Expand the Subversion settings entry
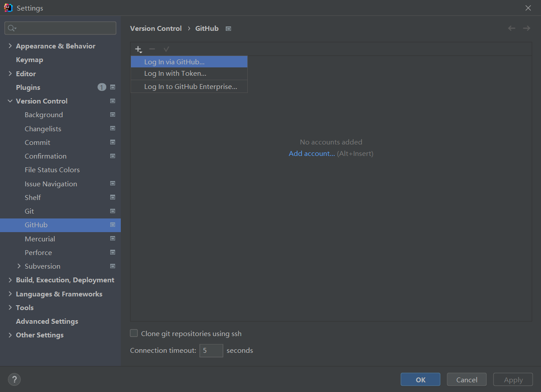 [19, 266]
